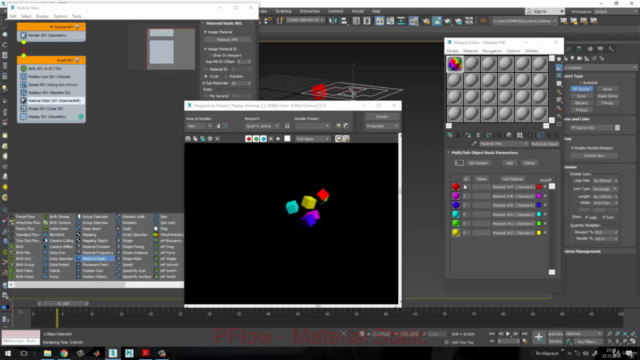Screen dimensions: 640x360
Task: Open 3ds Max from Windows taskbar
Action: pyautogui.click(x=113, y=353)
